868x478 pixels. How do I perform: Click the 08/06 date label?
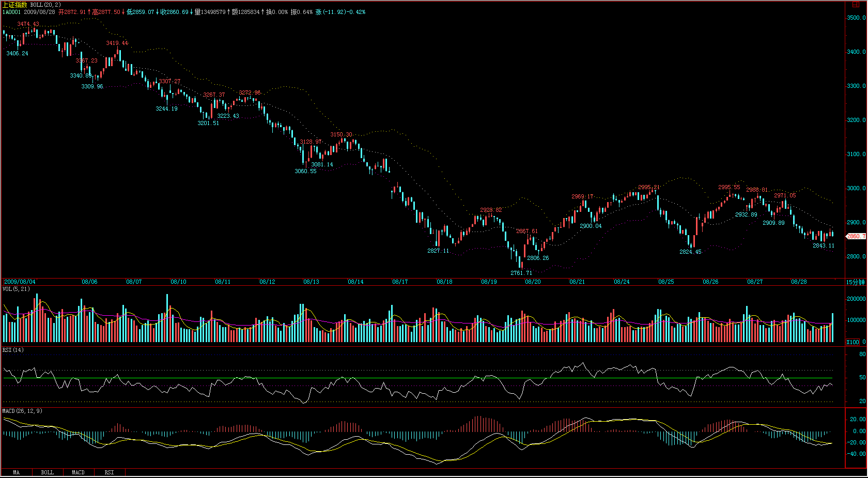pos(90,282)
